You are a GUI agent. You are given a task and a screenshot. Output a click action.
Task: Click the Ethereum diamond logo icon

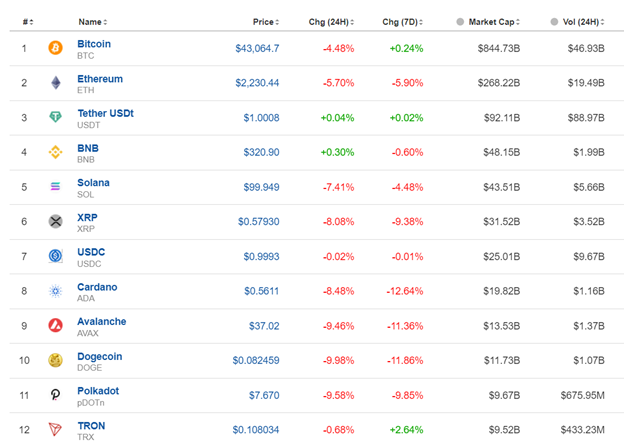pos(56,83)
